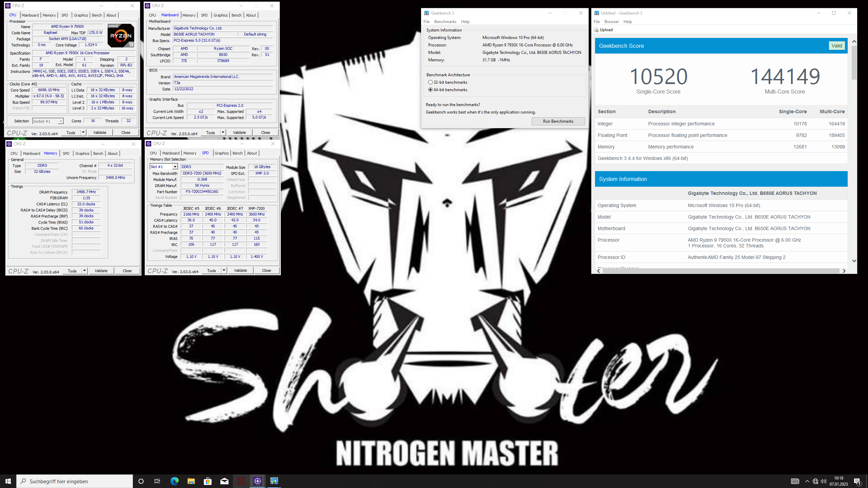Screen dimensions: 868x488
Task: Open the notification center icon
Action: pos(857,481)
